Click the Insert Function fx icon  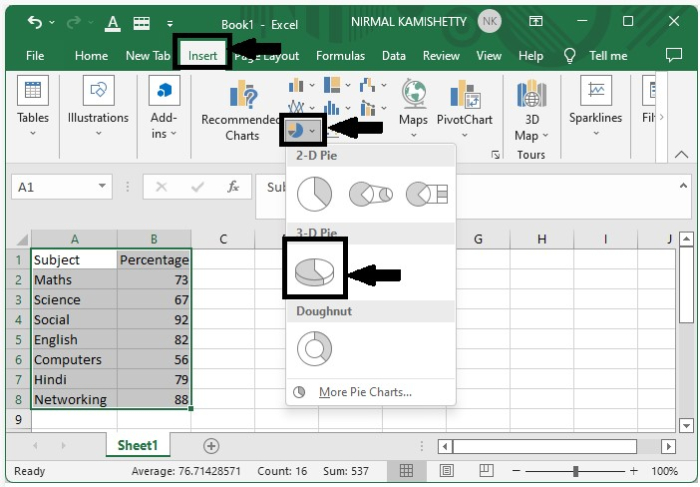[233, 187]
